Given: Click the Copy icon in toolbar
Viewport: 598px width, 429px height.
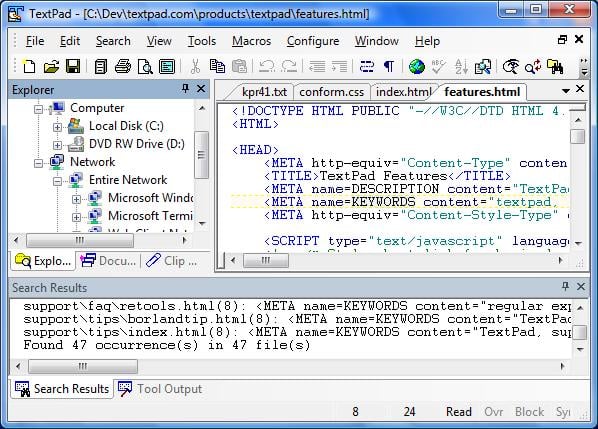Looking at the screenshot, I should click(217, 66).
